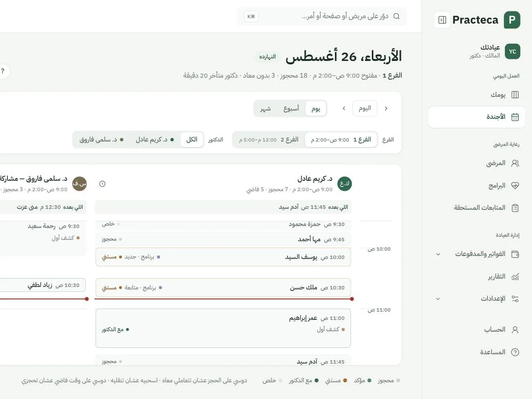Click the search magnifier icon
The width and height of the screenshot is (532, 399).
pyautogui.click(x=396, y=16)
